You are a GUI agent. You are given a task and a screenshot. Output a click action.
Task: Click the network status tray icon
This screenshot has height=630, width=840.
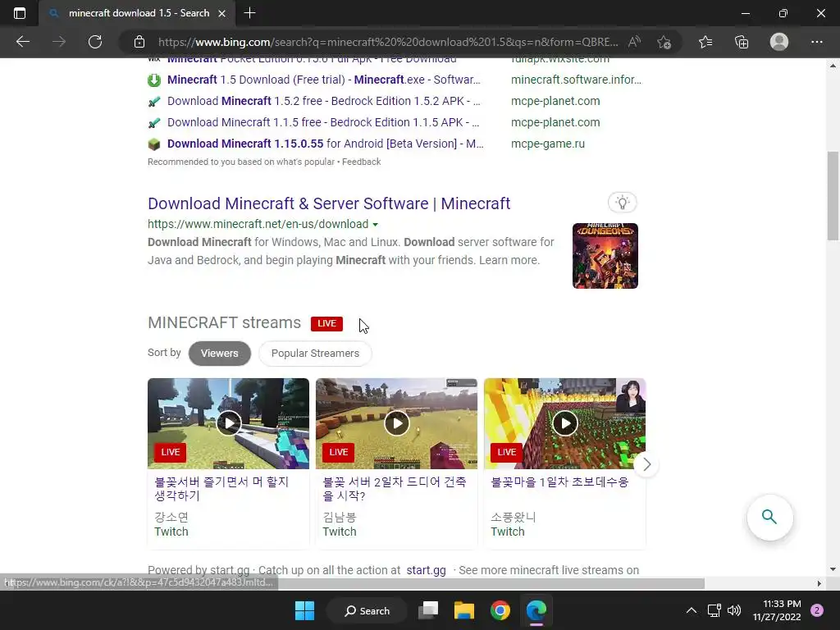(714, 610)
